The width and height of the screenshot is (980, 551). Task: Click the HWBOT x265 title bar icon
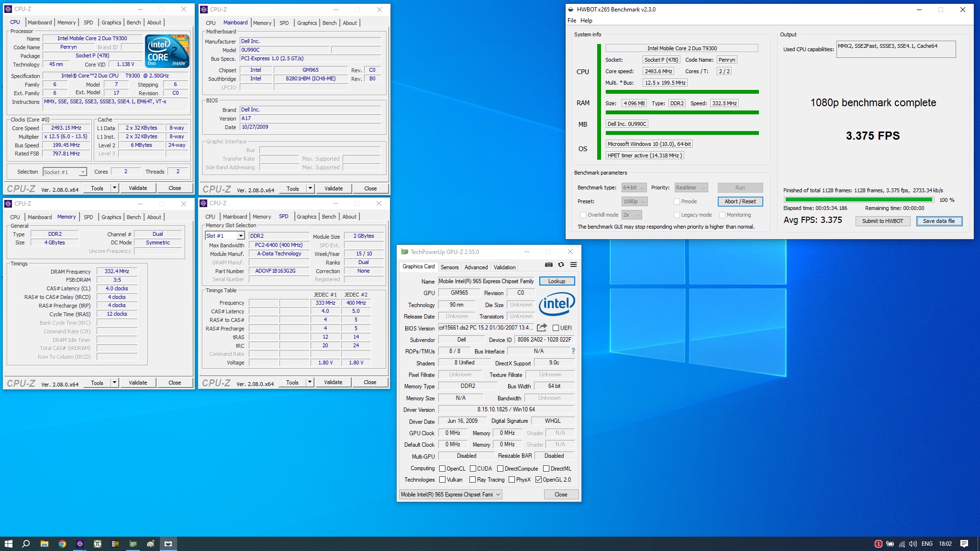[x=570, y=9]
